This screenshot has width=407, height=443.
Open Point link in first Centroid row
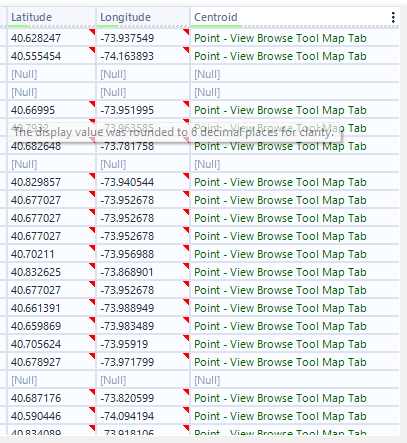coord(280,38)
